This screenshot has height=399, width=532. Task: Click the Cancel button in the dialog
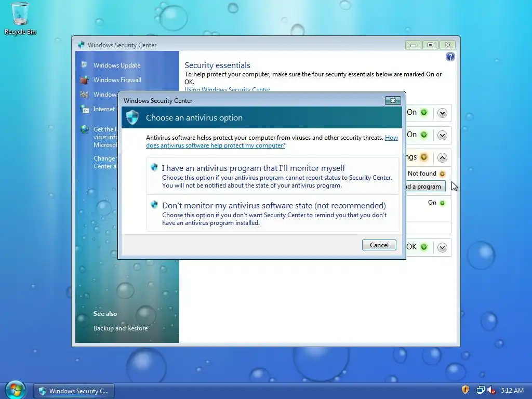pyautogui.click(x=379, y=245)
